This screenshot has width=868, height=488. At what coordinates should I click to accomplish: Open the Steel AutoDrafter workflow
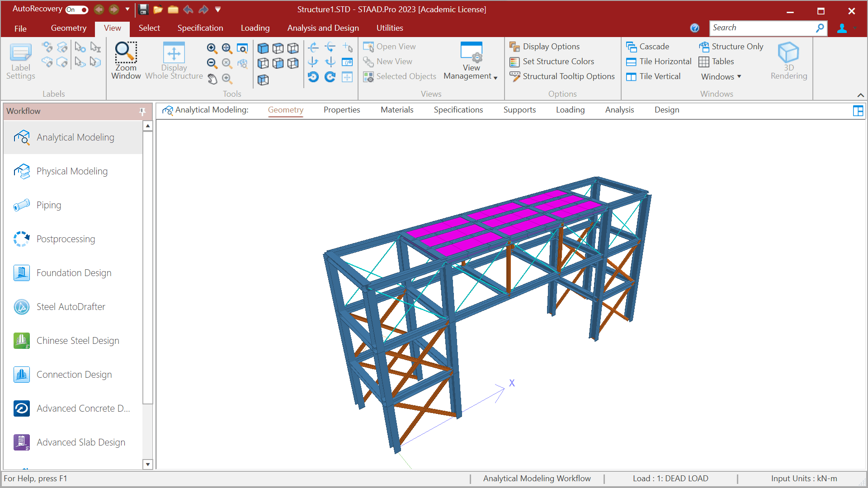[71, 307]
